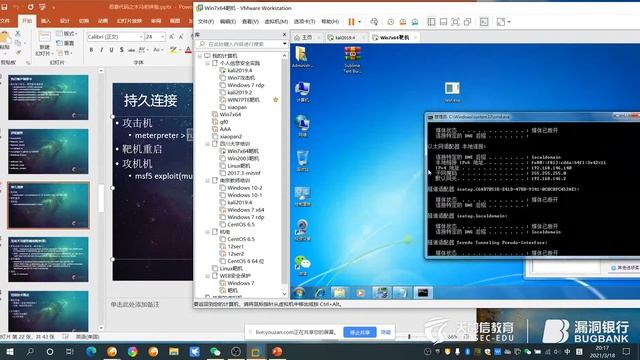Click the thumbnail bar view icon in VMware
The image size is (640, 360).
(x=443, y=22)
